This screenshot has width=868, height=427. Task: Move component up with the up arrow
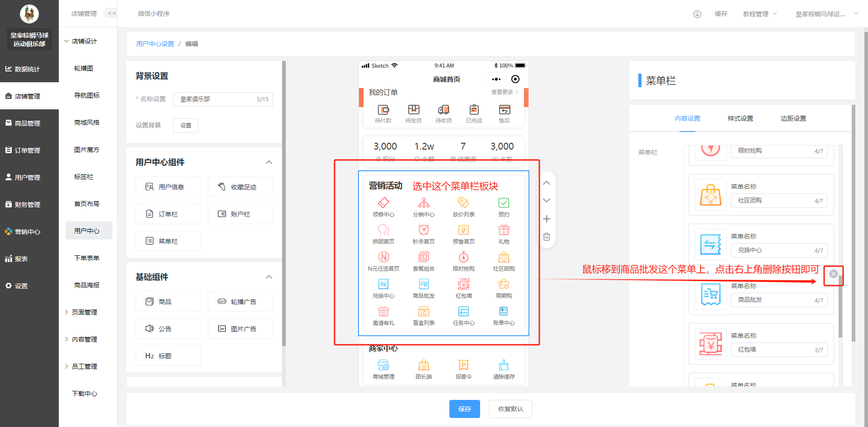(x=547, y=183)
